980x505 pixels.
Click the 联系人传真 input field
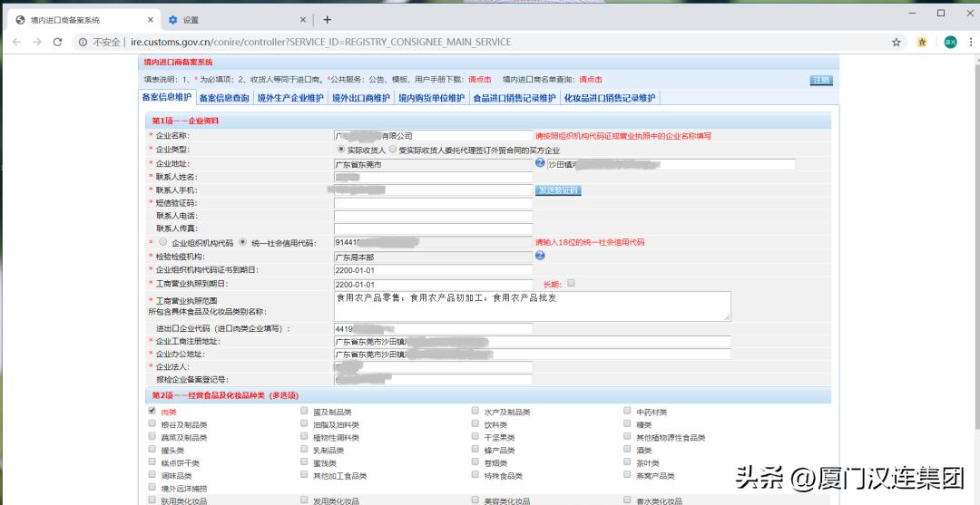[x=433, y=228]
